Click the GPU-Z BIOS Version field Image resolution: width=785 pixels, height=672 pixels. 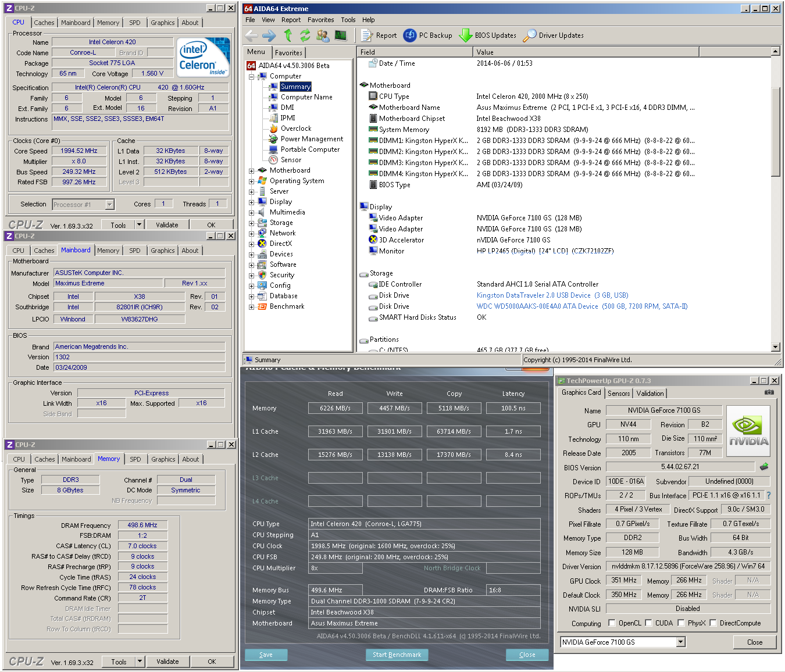click(680, 467)
